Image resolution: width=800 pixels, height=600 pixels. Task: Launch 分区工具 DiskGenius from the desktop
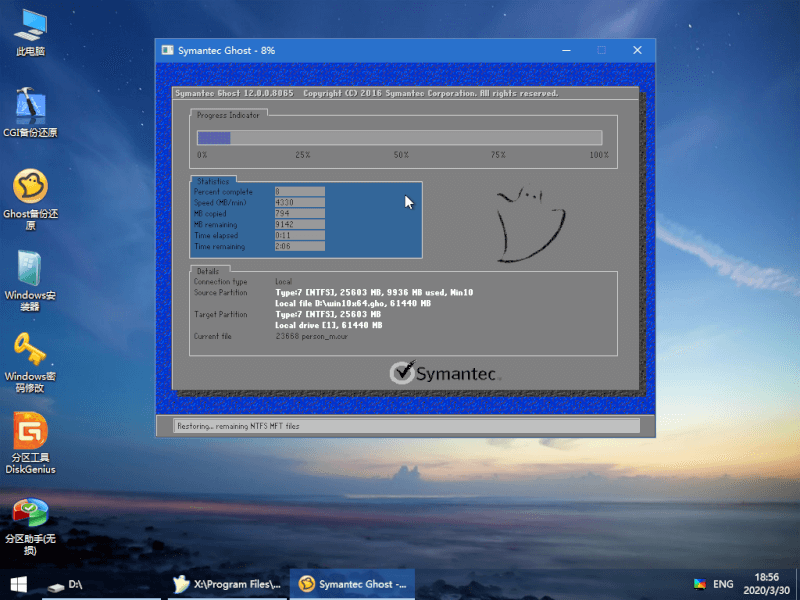(x=31, y=443)
